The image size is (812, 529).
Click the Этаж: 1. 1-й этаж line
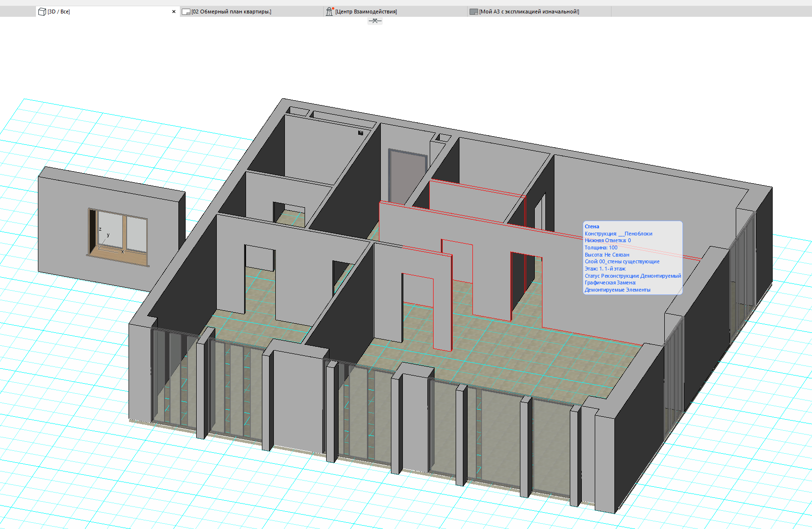tap(605, 269)
